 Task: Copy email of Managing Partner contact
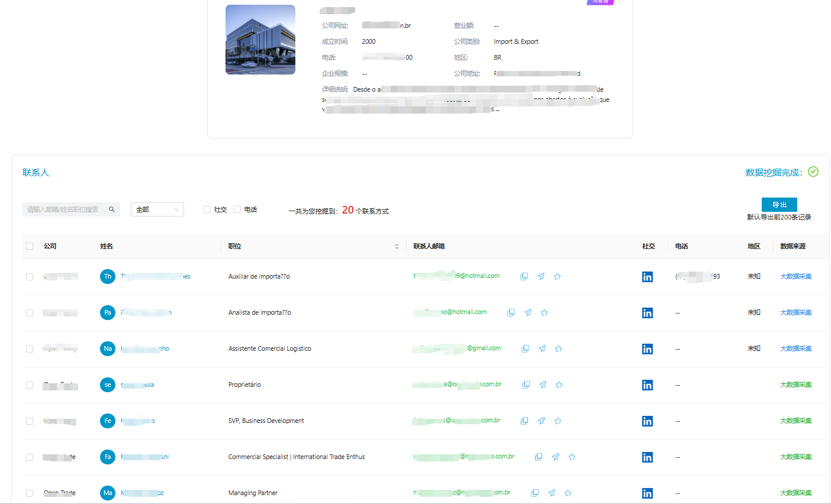pyautogui.click(x=534, y=493)
